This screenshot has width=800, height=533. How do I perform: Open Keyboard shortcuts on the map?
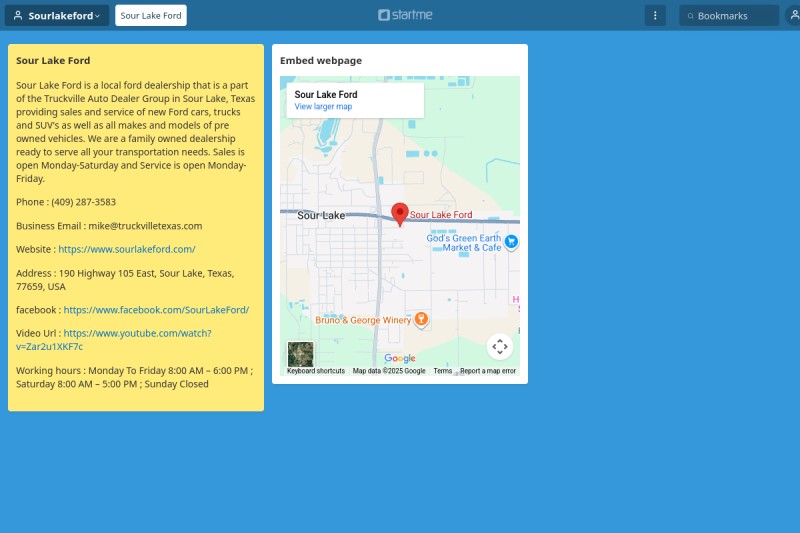(x=316, y=371)
